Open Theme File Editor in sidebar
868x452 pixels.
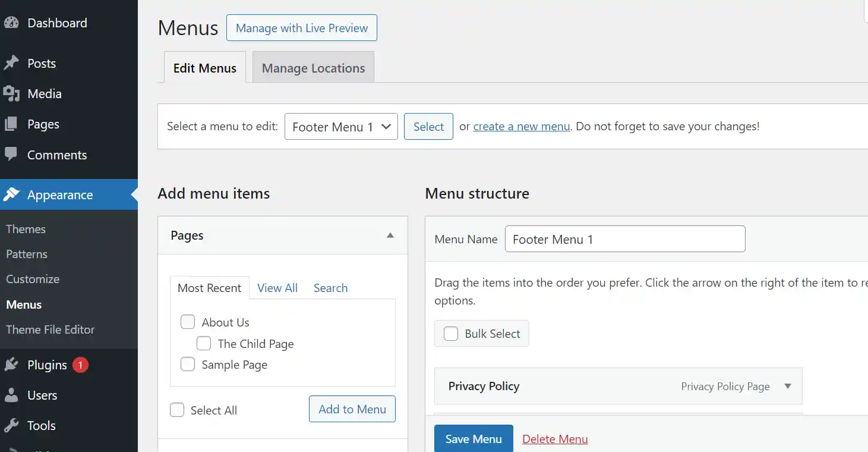click(x=50, y=329)
